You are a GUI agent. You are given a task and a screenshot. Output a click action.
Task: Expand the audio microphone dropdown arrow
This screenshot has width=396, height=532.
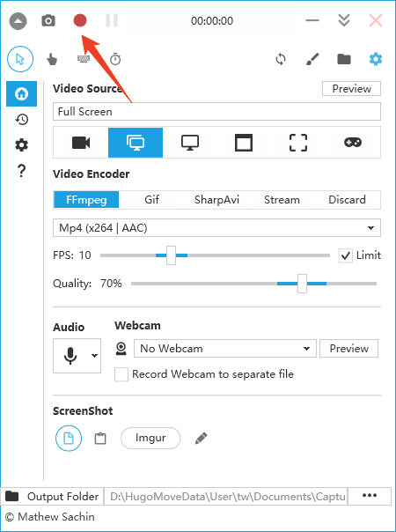point(94,356)
